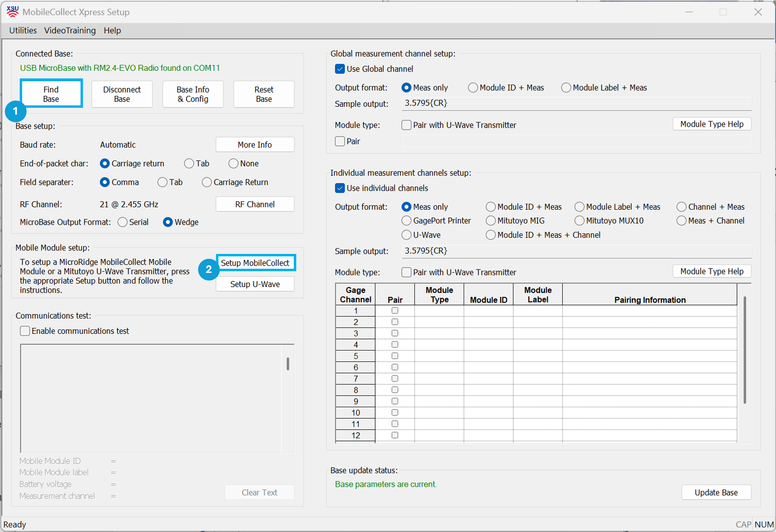Click the Ready status bar text
The width and height of the screenshot is (776, 532).
click(x=15, y=524)
